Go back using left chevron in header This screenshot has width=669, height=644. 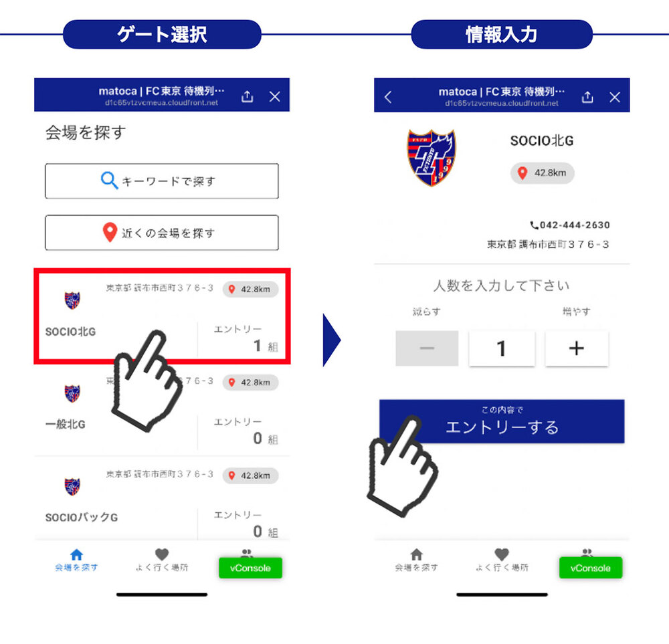pos(388,97)
